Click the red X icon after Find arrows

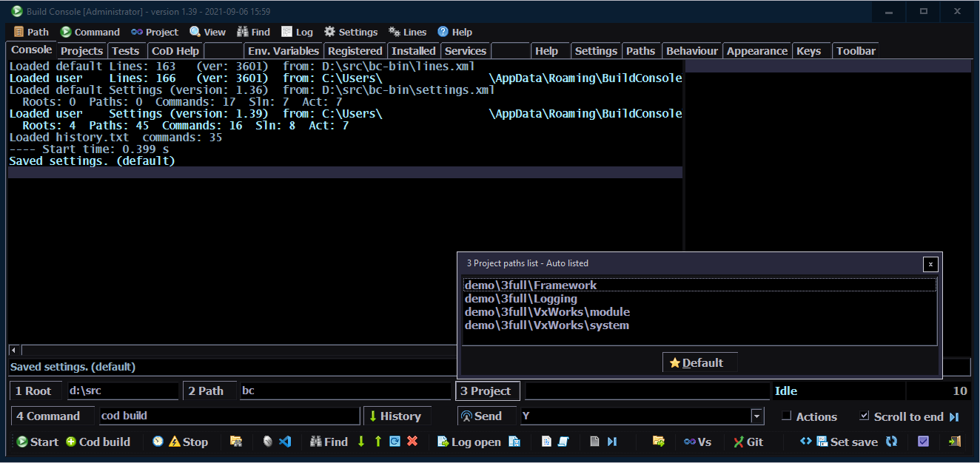pyautogui.click(x=412, y=442)
